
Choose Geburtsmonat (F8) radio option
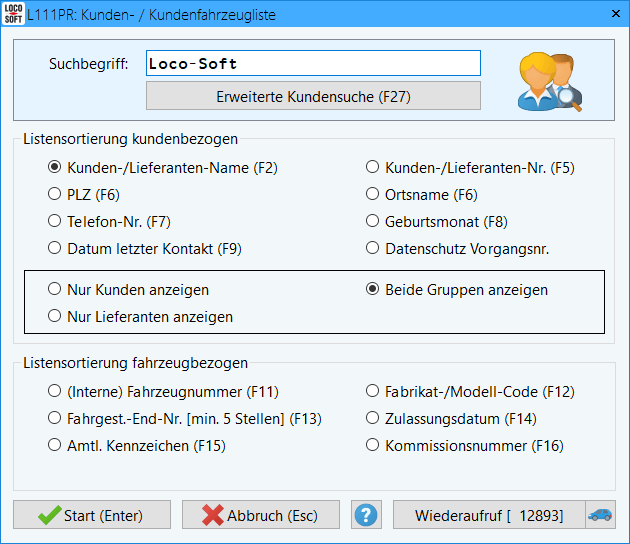tap(373, 222)
